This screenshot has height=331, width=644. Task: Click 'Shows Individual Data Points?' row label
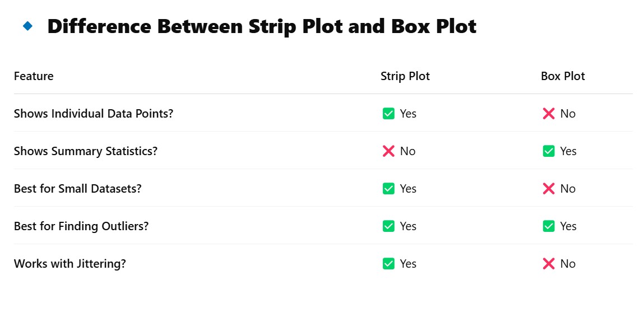click(x=94, y=114)
